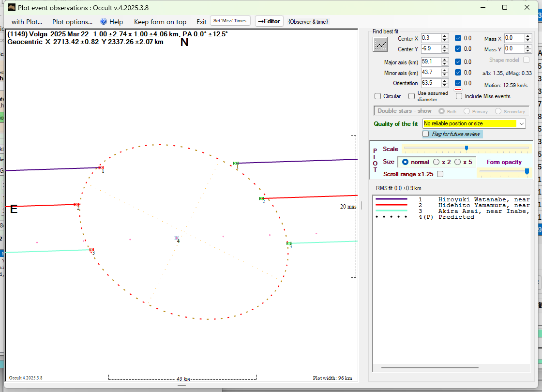Open the Plot options... menu

(x=72, y=22)
